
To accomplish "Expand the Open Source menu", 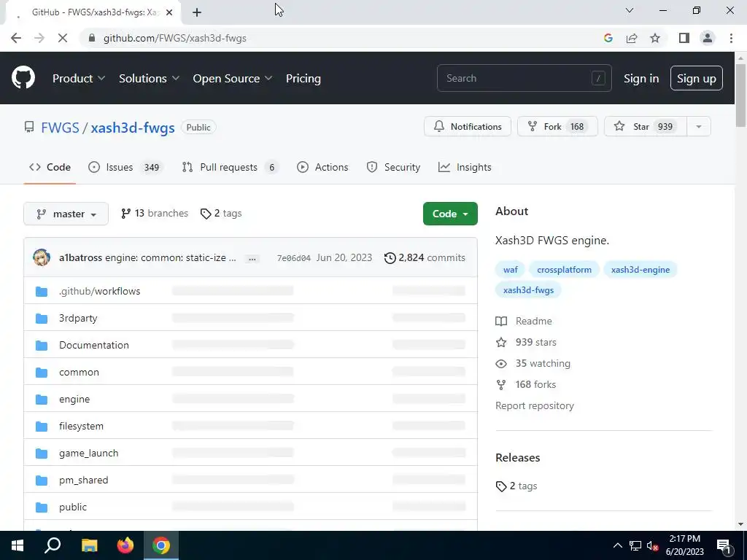I will tap(233, 78).
